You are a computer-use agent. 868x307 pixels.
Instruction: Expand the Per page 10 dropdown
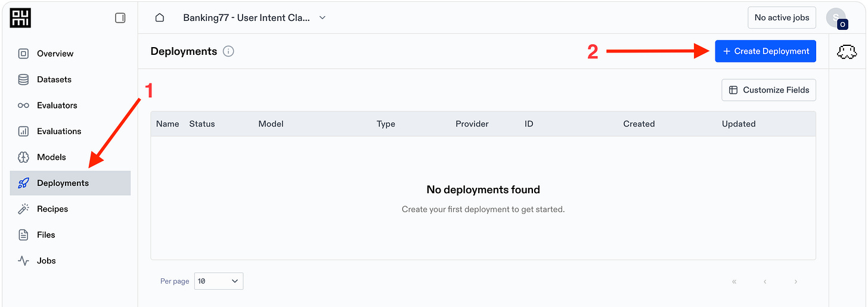click(219, 281)
